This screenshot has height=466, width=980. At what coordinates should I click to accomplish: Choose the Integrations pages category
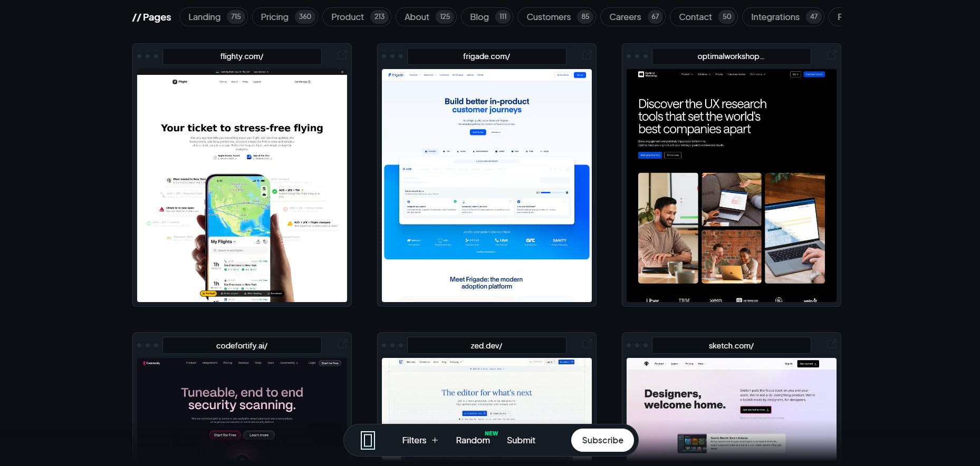tap(783, 17)
